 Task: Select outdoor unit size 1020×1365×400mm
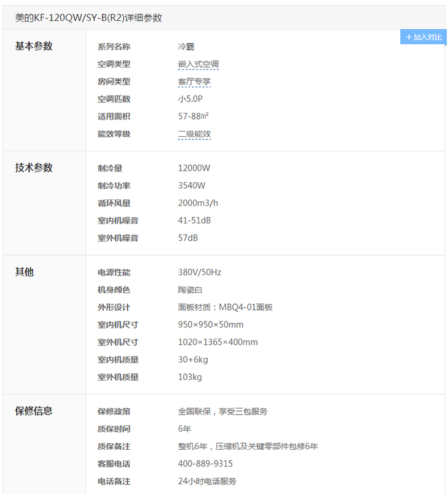217,342
